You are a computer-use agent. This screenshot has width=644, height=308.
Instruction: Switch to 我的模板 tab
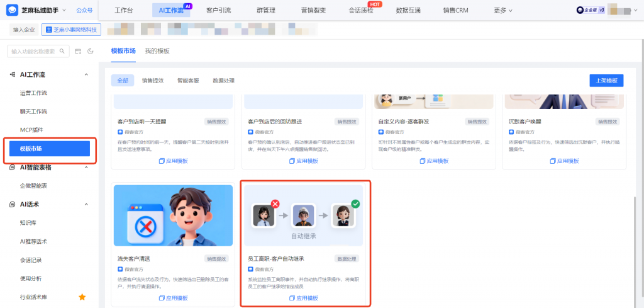click(157, 51)
